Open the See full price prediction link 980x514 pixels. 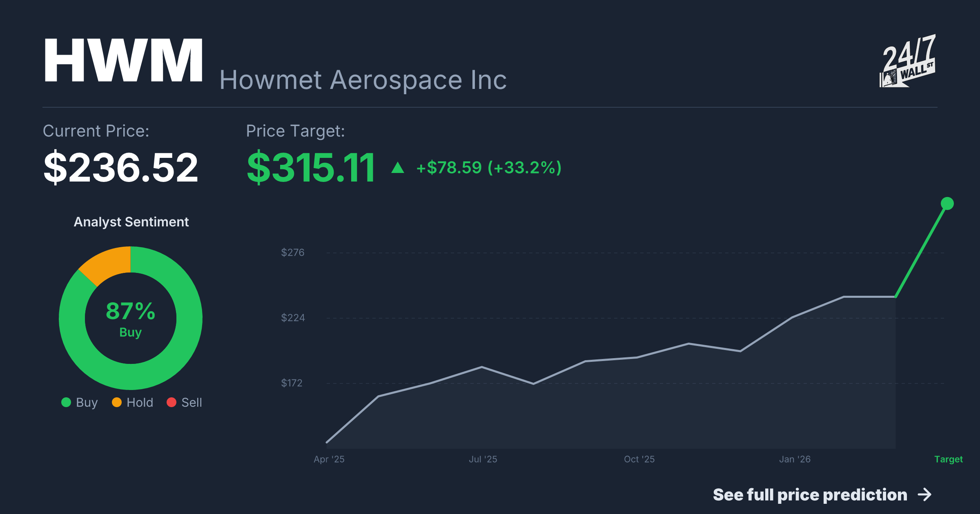point(810,495)
